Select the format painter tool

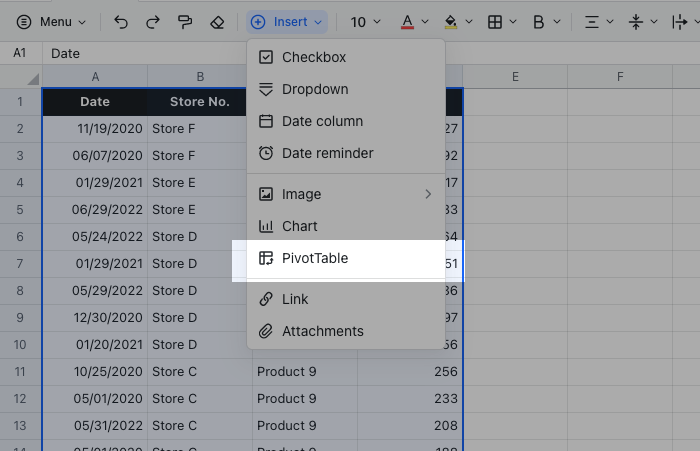pos(184,21)
